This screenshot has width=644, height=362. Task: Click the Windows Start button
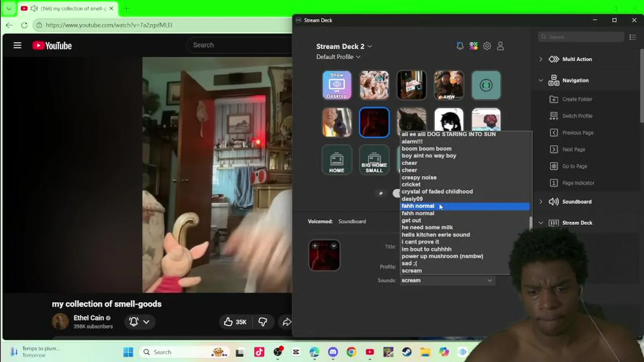click(128, 352)
